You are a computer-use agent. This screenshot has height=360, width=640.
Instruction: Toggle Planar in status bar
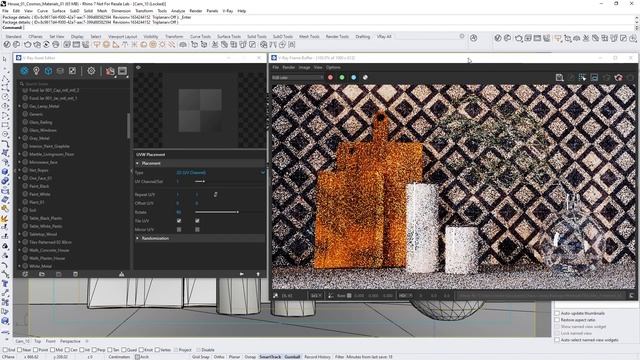click(234, 357)
